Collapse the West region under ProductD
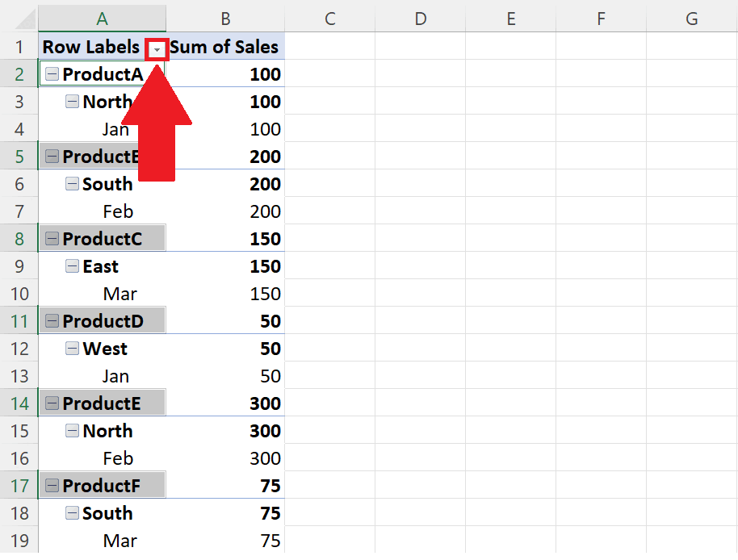 [72, 349]
